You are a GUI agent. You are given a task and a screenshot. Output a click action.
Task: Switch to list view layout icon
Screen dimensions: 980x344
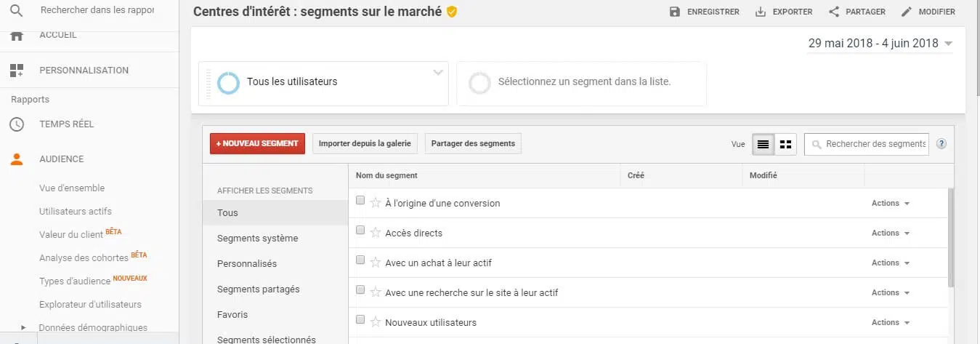click(x=763, y=144)
